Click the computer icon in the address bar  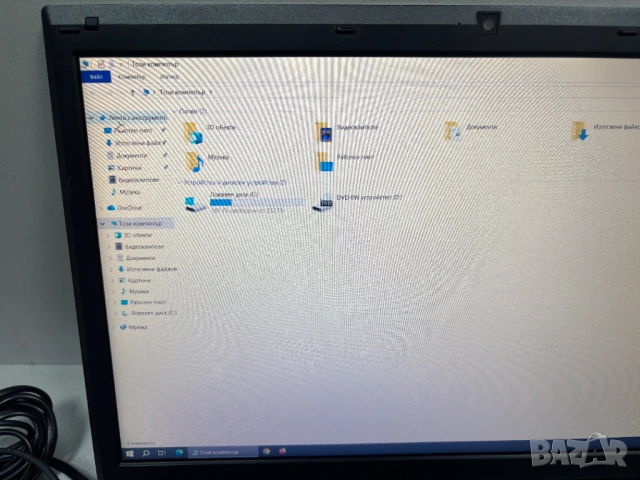pos(146,92)
